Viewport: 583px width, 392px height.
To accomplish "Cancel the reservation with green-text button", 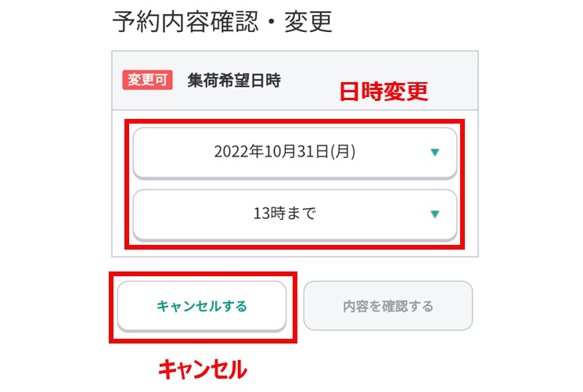I will [202, 306].
